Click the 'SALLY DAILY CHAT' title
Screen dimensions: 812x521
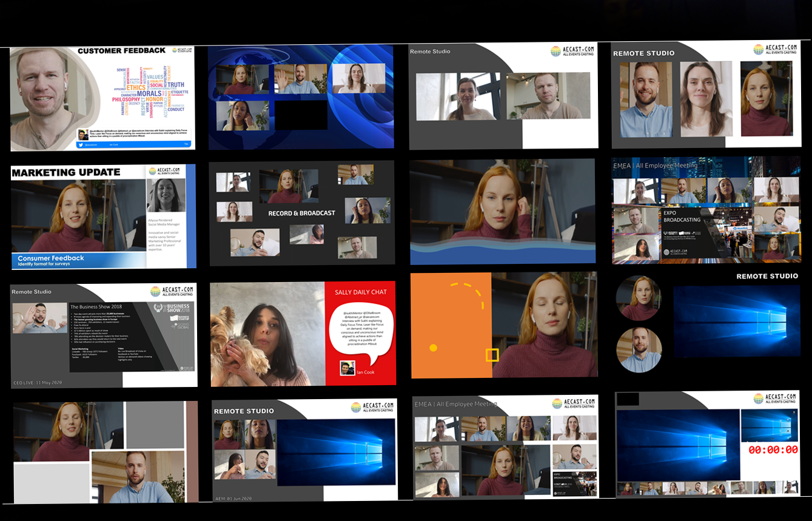pos(361,292)
